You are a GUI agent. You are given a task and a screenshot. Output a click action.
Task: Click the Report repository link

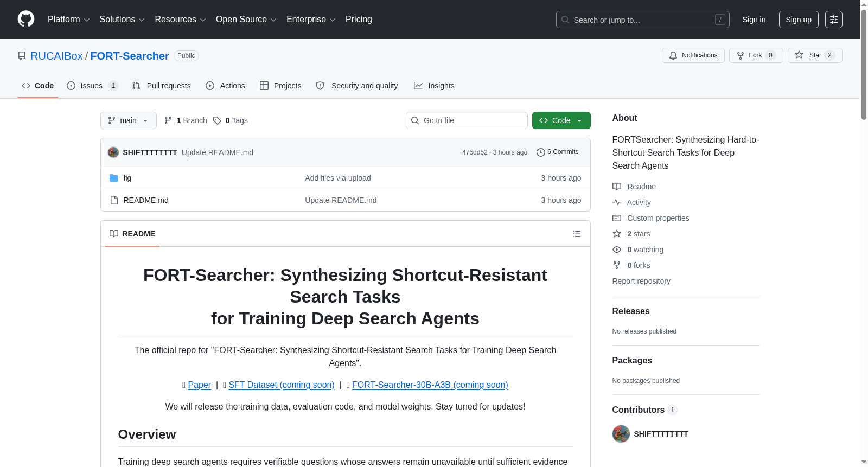click(x=641, y=281)
